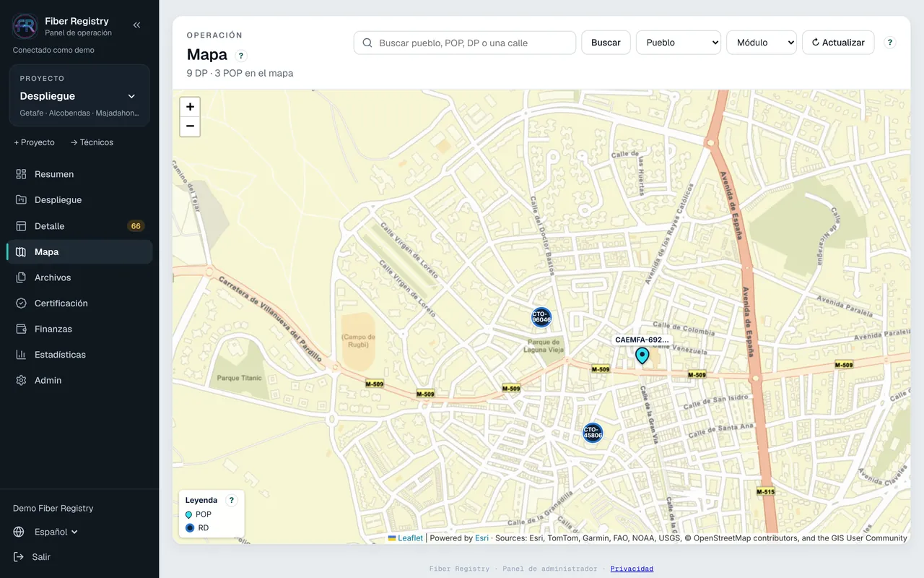Click the Finanzas wallet icon
Image resolution: width=924 pixels, height=578 pixels.
click(21, 329)
